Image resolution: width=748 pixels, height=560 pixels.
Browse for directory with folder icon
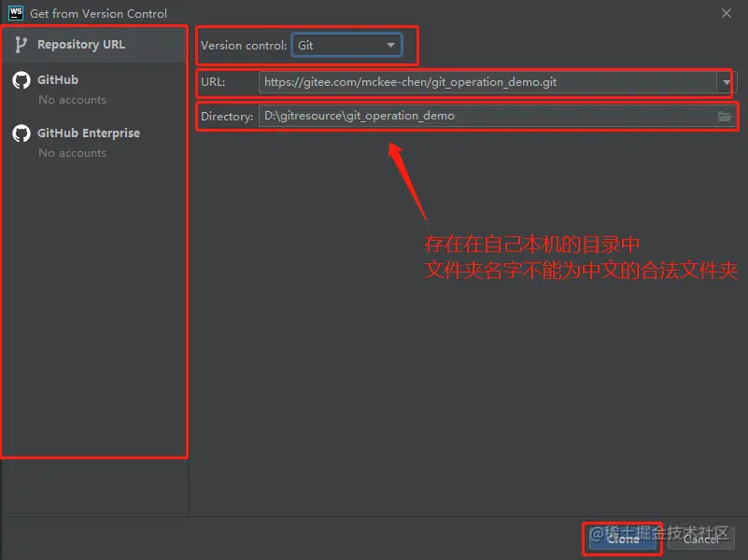pos(724,116)
